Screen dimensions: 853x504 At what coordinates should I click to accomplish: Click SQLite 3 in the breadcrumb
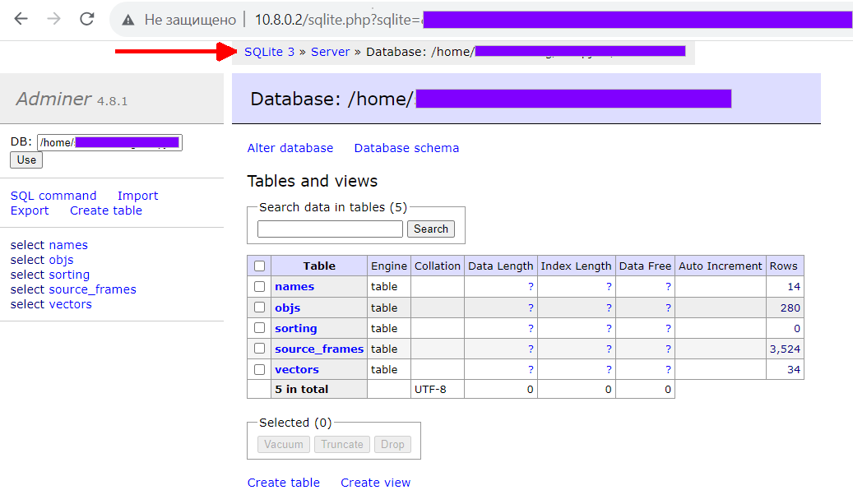coord(269,52)
